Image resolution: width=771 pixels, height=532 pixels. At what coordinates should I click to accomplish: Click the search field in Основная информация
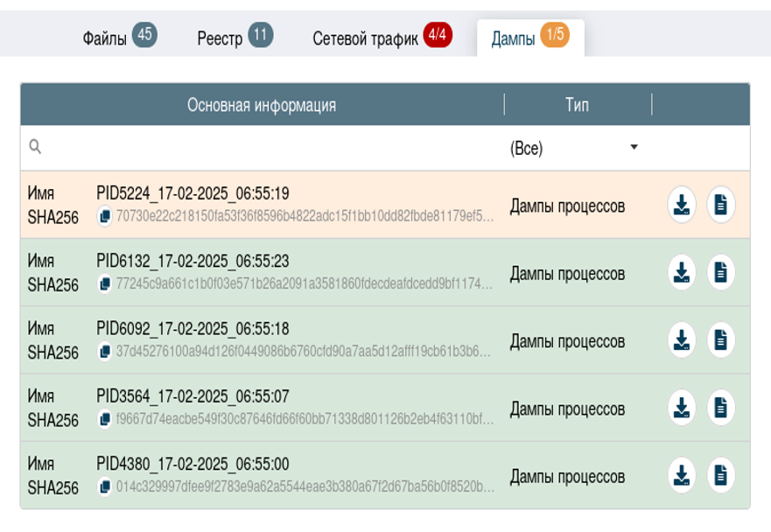(263, 148)
